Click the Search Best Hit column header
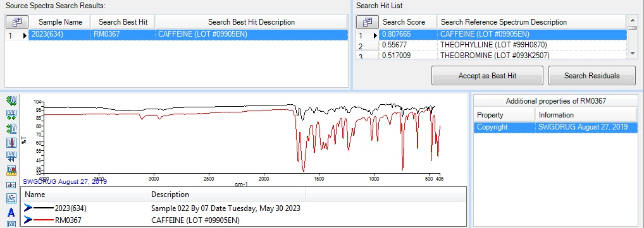644x228 pixels. (123, 21)
